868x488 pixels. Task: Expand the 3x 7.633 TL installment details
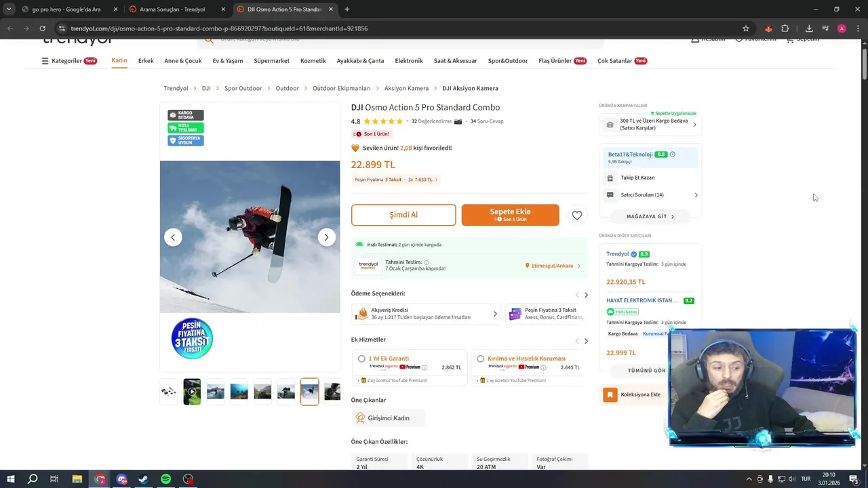coord(422,180)
